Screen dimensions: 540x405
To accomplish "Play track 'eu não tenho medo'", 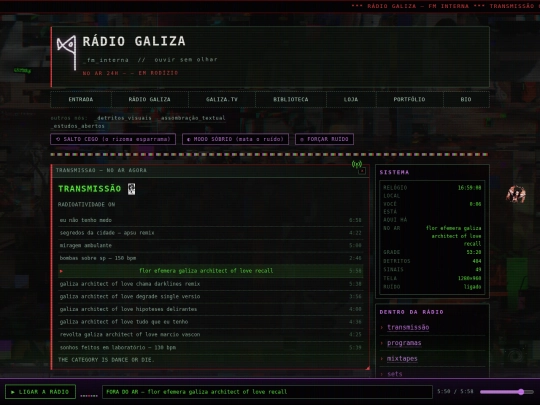I will point(210,220).
